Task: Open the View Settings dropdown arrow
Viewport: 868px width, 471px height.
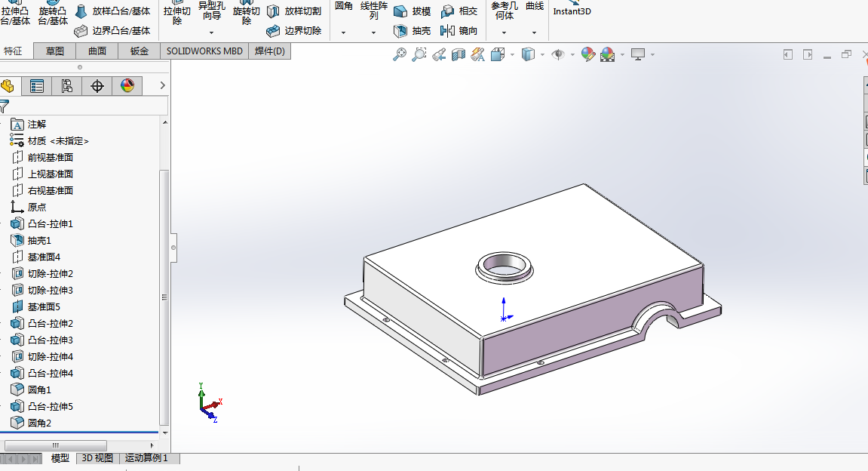Action: [652, 54]
